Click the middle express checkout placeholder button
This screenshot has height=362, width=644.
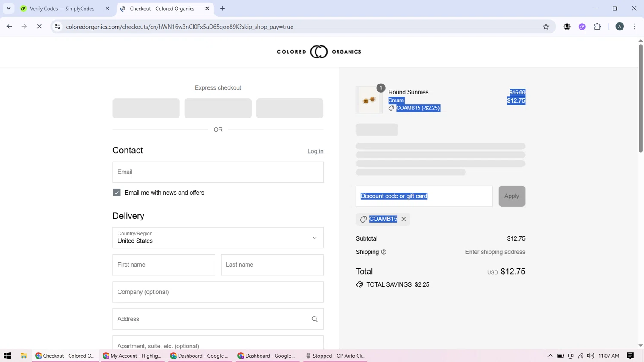pyautogui.click(x=218, y=108)
